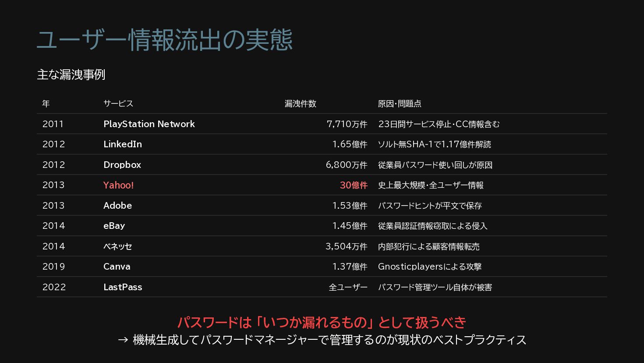
Task: Select the LastPass service cell
Action: point(123,287)
